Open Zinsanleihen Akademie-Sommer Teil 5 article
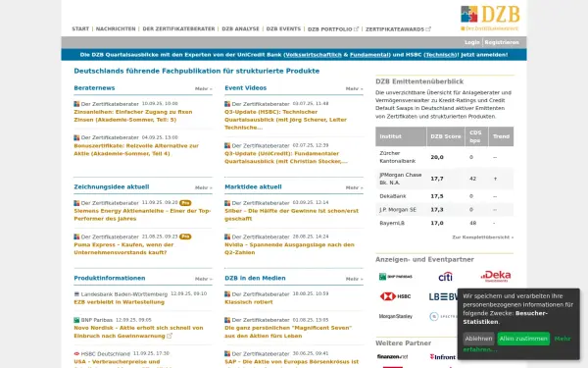 click(133, 116)
